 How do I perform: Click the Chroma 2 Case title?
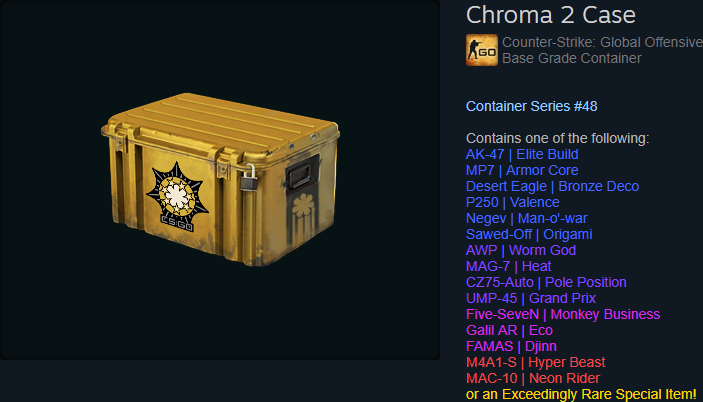[x=551, y=15]
